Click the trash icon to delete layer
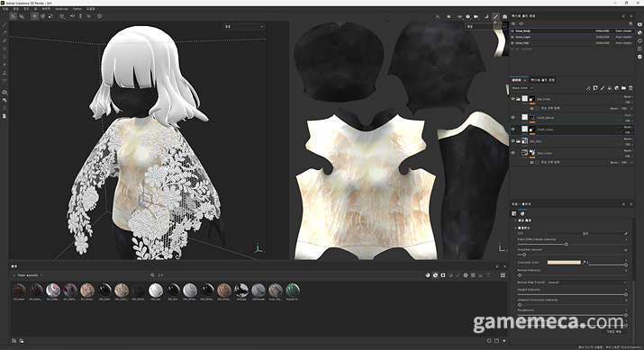 [630, 88]
